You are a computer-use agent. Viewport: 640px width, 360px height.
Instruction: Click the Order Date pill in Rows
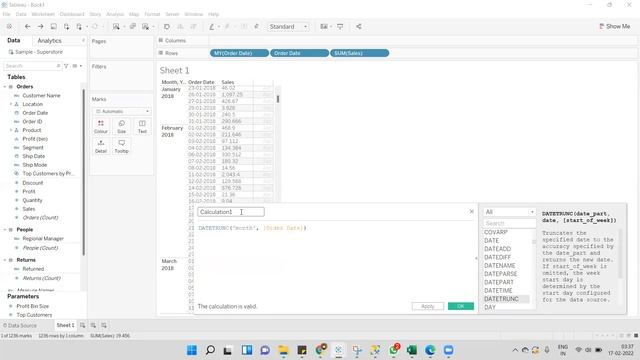pyautogui.click(x=299, y=53)
